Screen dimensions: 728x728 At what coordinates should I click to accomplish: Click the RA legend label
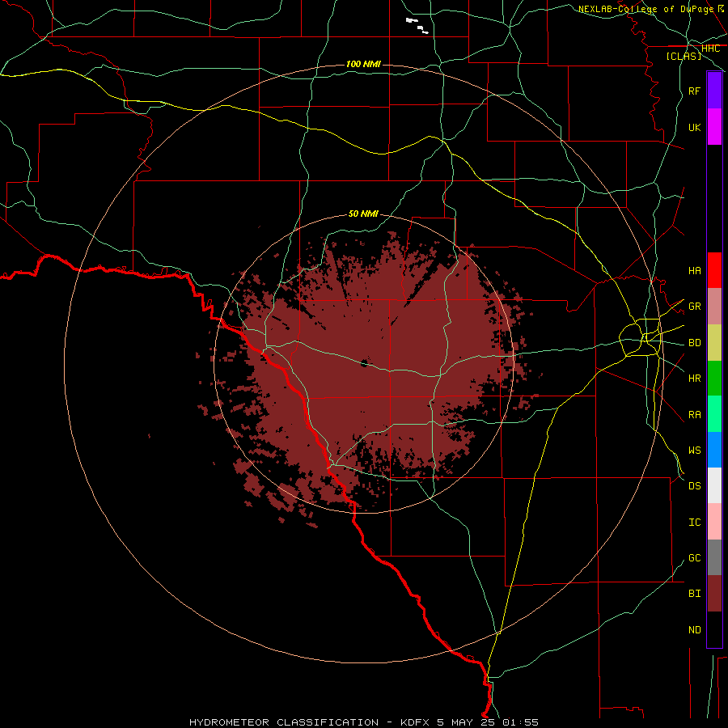tap(695, 415)
